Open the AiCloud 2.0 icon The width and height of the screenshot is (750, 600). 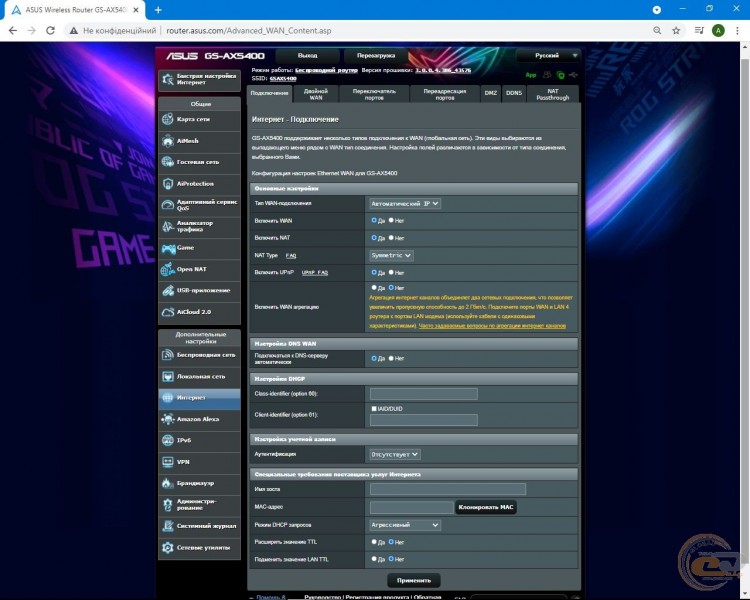[x=167, y=312]
